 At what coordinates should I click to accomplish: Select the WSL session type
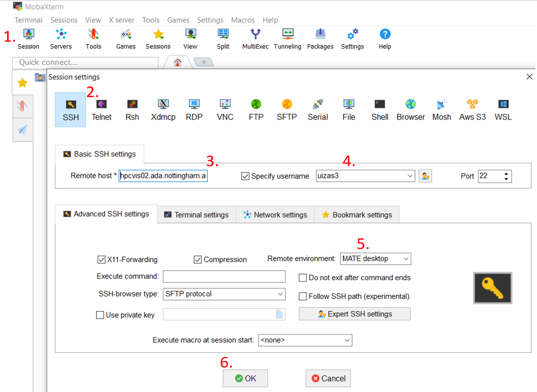pyautogui.click(x=503, y=110)
